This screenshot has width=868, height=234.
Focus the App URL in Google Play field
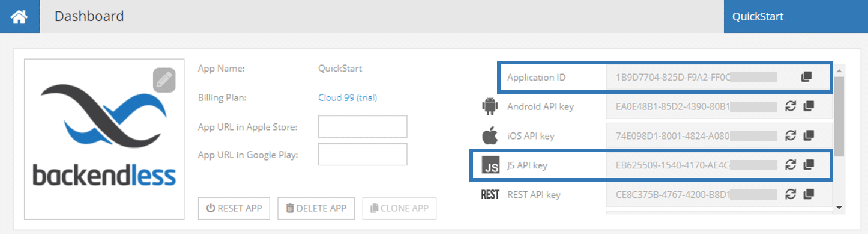(363, 154)
